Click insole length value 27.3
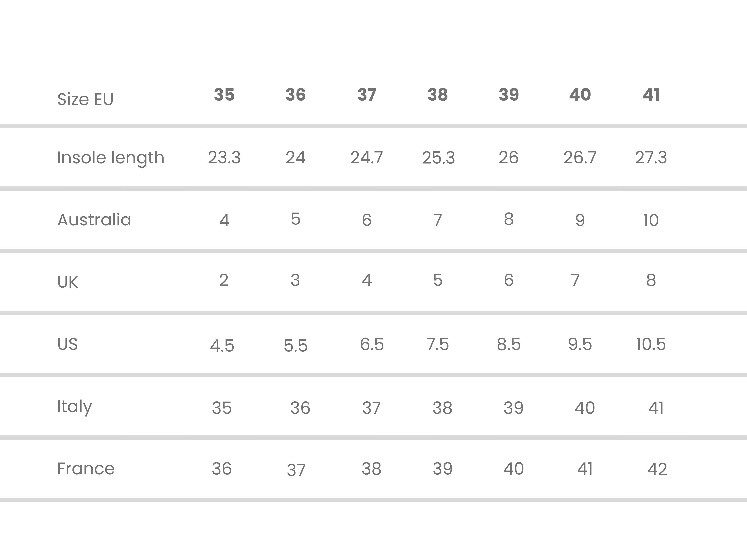747x560 pixels. tap(651, 158)
